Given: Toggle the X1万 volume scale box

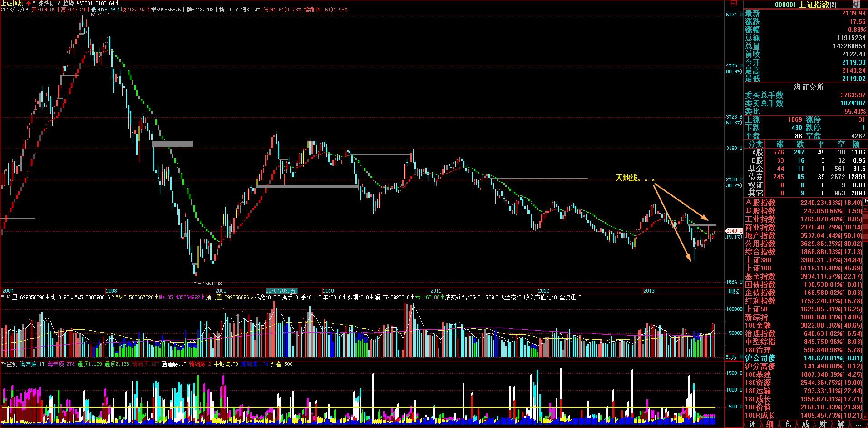Looking at the screenshot, I should pos(731,357).
